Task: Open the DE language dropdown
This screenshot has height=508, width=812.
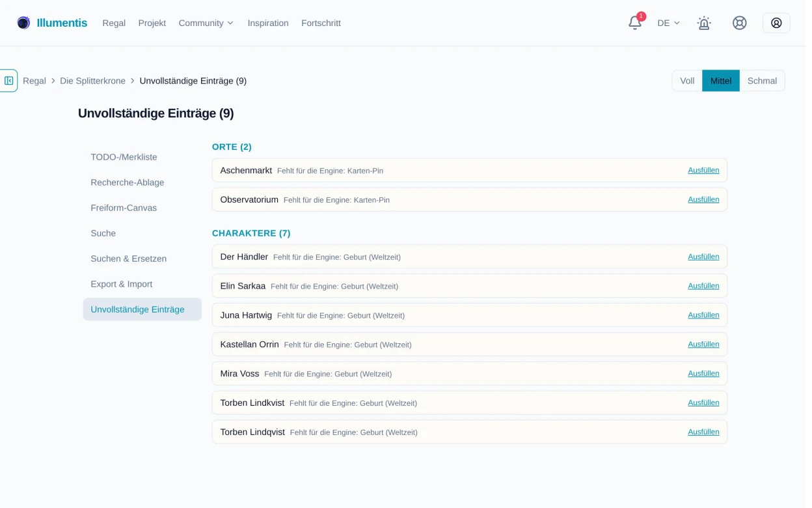Action: [x=668, y=23]
